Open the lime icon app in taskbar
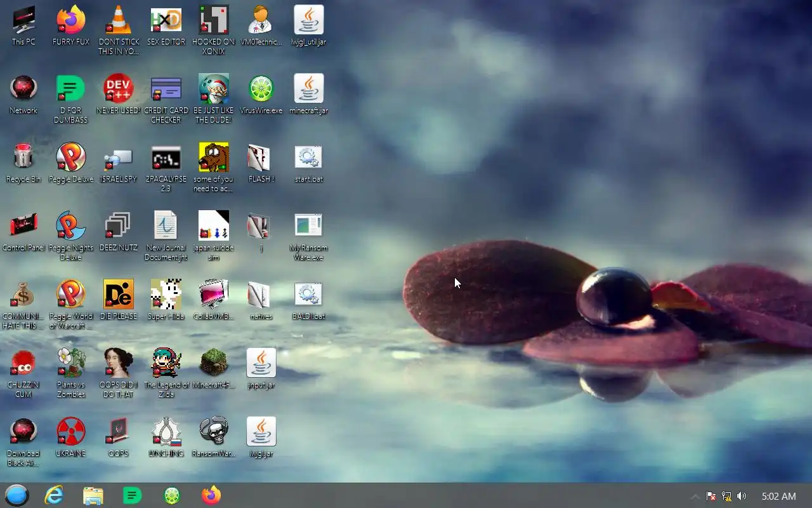The width and height of the screenshot is (812, 508). point(172,496)
